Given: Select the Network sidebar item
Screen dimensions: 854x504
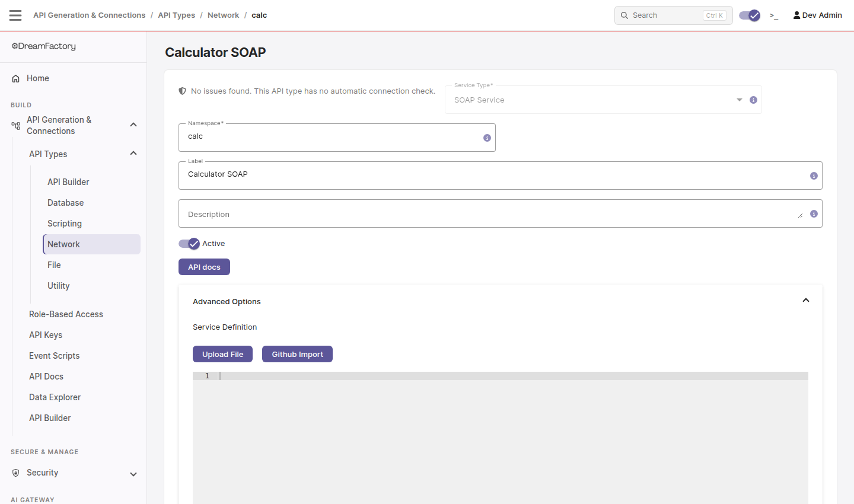Looking at the screenshot, I should (x=91, y=244).
